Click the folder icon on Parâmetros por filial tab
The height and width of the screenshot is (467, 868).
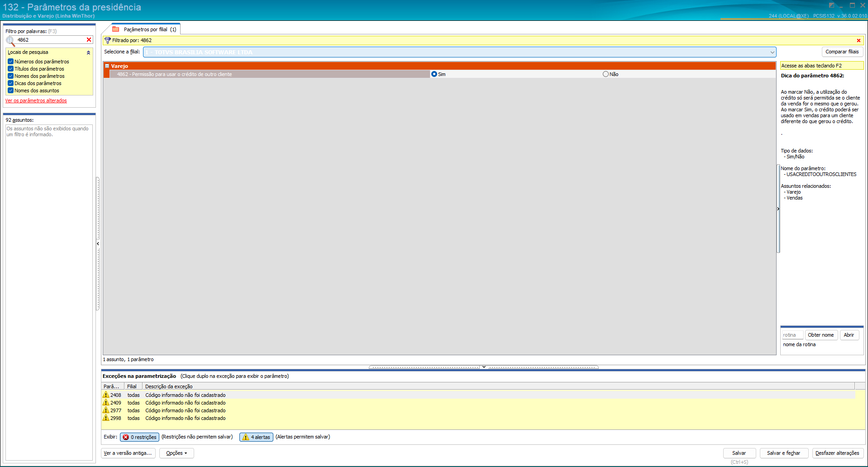pyautogui.click(x=116, y=29)
